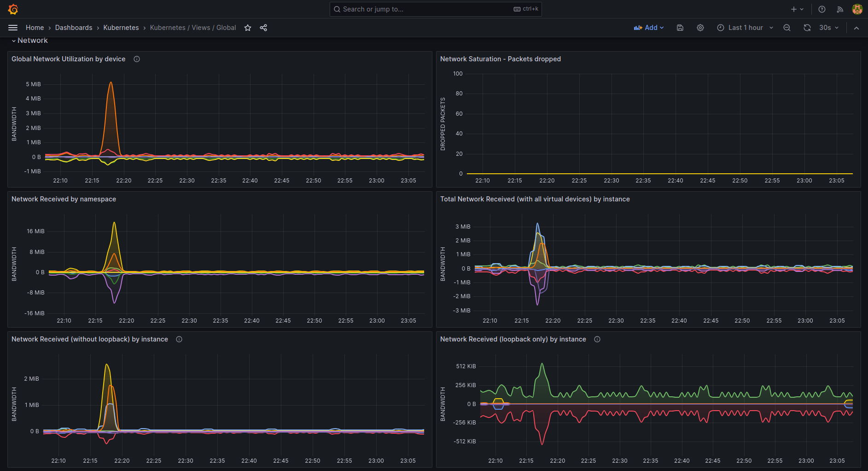Open the Last 1 hour time picker
This screenshot has width=868, height=471.
pyautogui.click(x=745, y=28)
